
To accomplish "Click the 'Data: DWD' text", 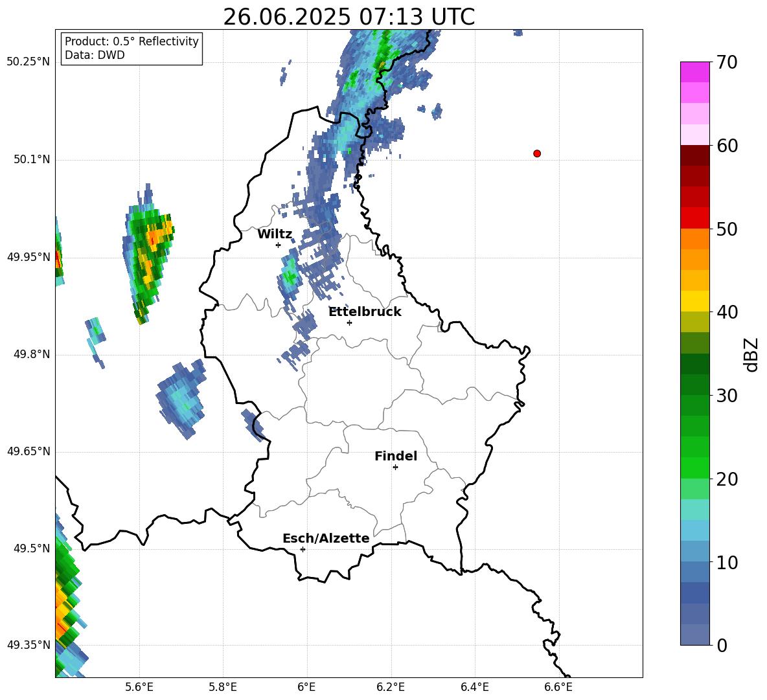I will tap(95, 55).
